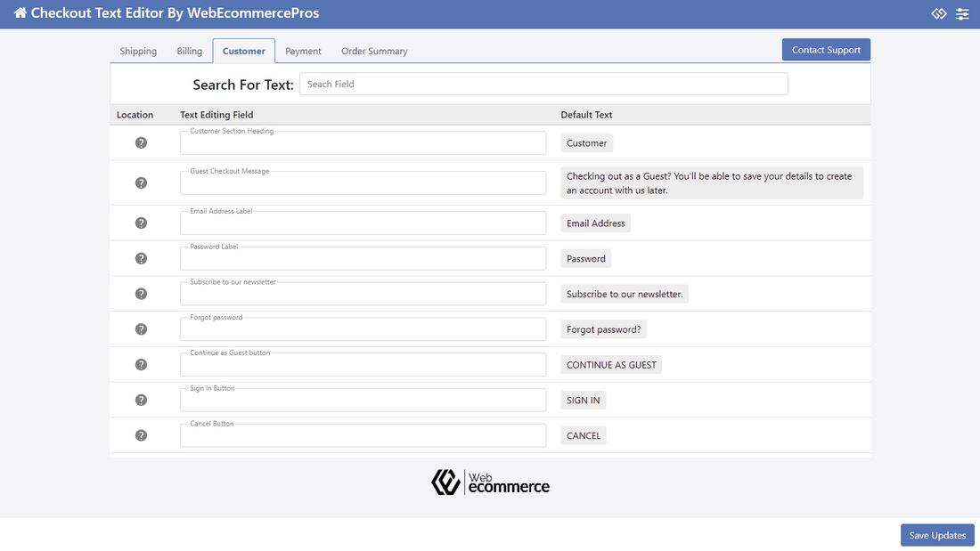
Task: Click the 'Text Editing Field' column header
Action: pyautogui.click(x=216, y=115)
